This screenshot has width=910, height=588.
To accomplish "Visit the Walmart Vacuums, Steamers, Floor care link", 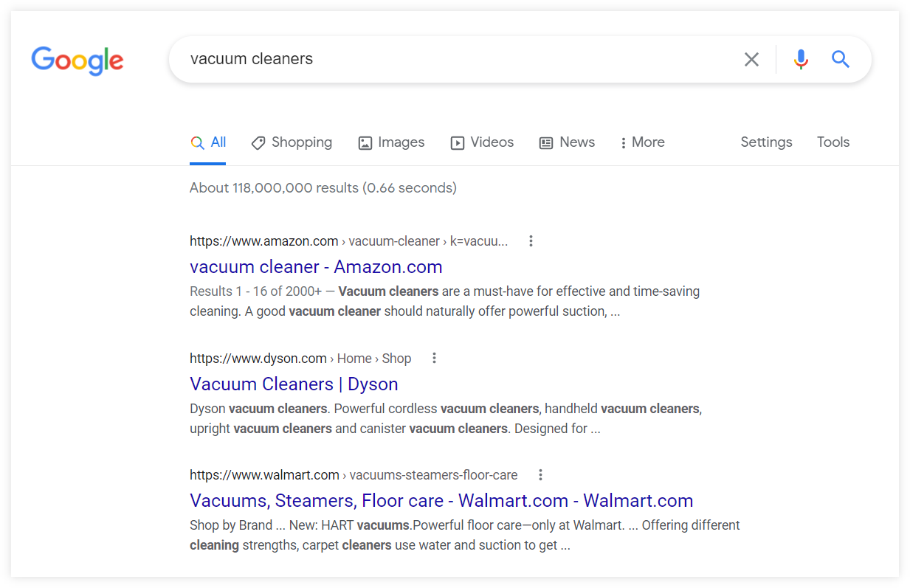I will [x=441, y=501].
